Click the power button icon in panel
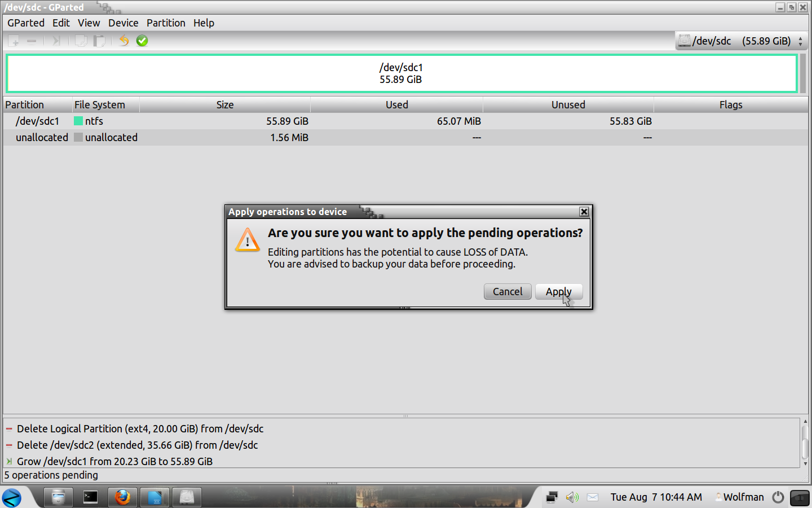 click(x=778, y=497)
